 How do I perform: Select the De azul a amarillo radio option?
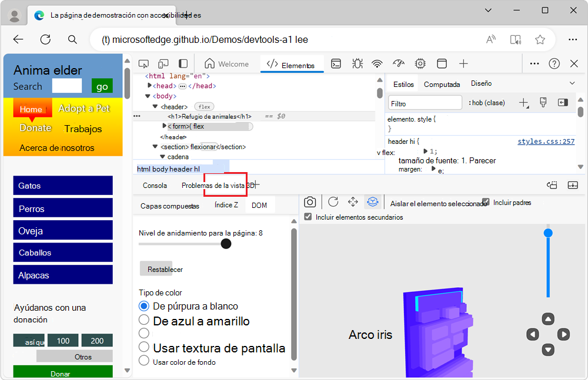pyautogui.click(x=143, y=321)
